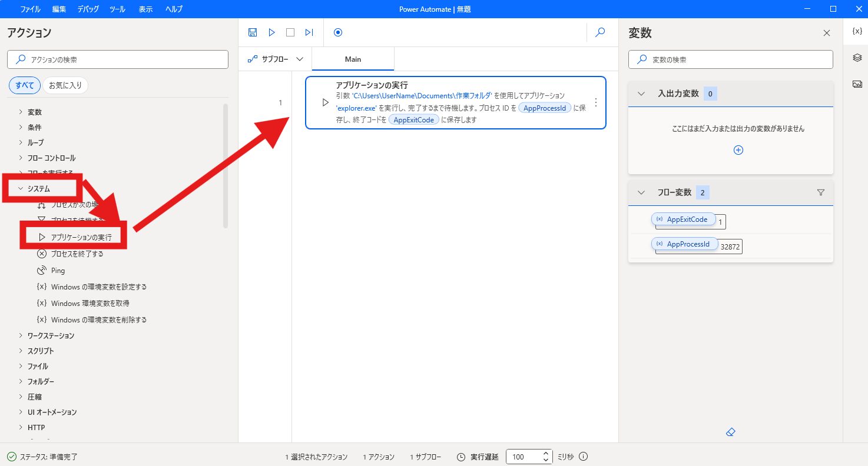Start the recorder with the record icon
Screen dimensions: 868x466
338,32
